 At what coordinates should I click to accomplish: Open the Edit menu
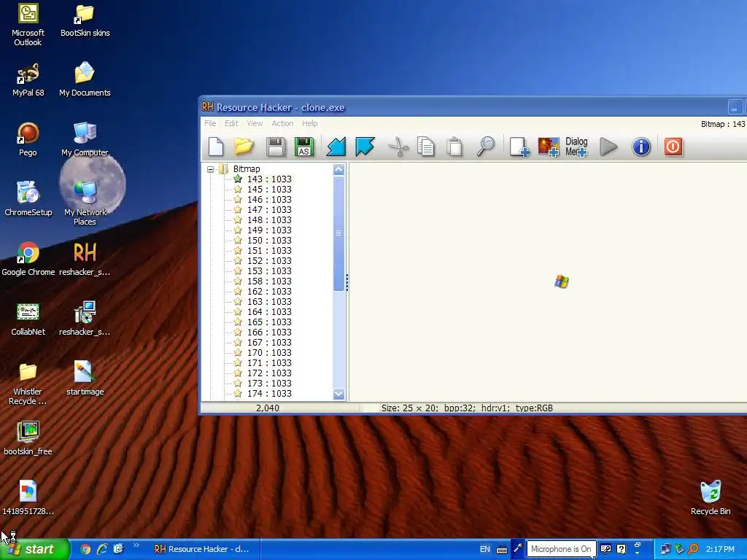231,123
